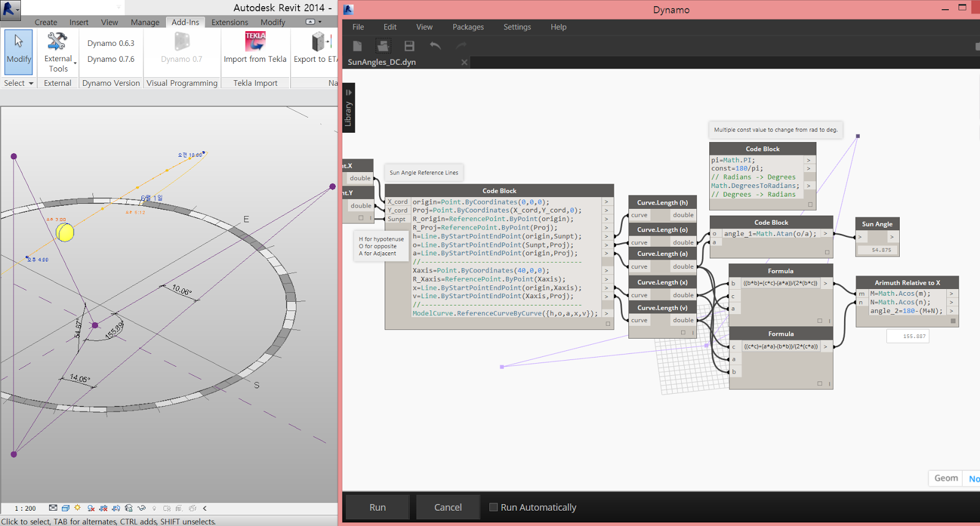Select the Modify tool in Revit
Image resolution: width=980 pixels, height=526 pixels.
18,52
